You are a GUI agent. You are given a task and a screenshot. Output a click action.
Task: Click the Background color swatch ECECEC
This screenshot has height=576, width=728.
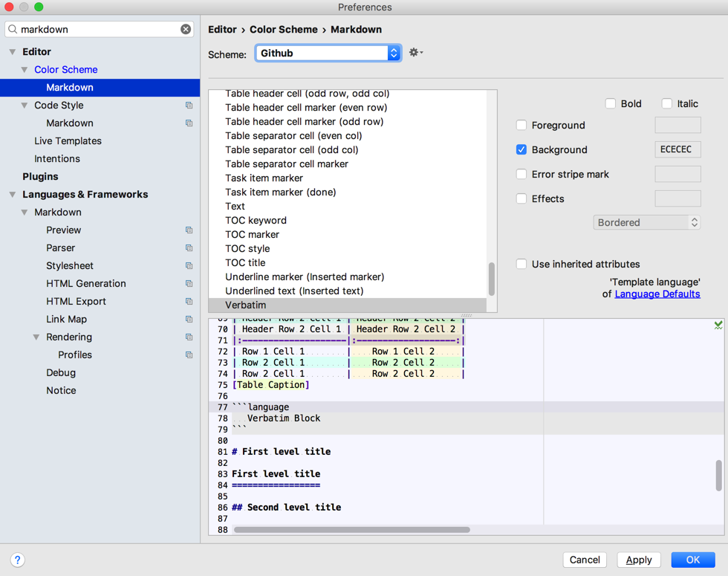pos(677,150)
